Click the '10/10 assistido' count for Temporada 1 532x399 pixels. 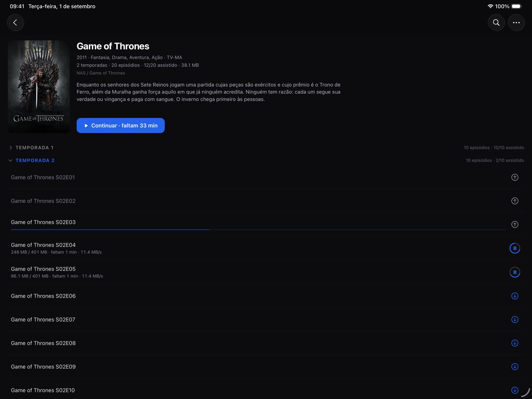point(509,148)
